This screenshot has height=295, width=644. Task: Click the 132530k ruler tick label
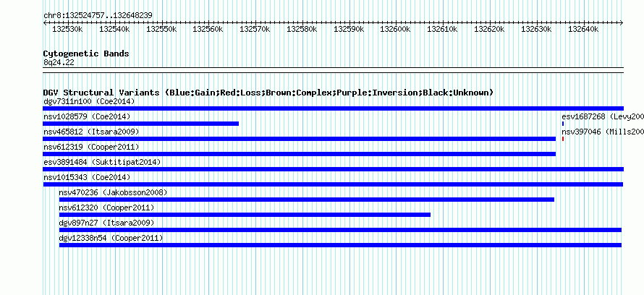68,29
